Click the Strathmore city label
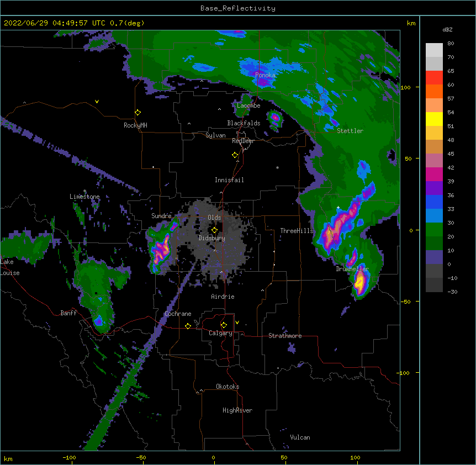Screen dimensions: 476x465 (x=285, y=336)
